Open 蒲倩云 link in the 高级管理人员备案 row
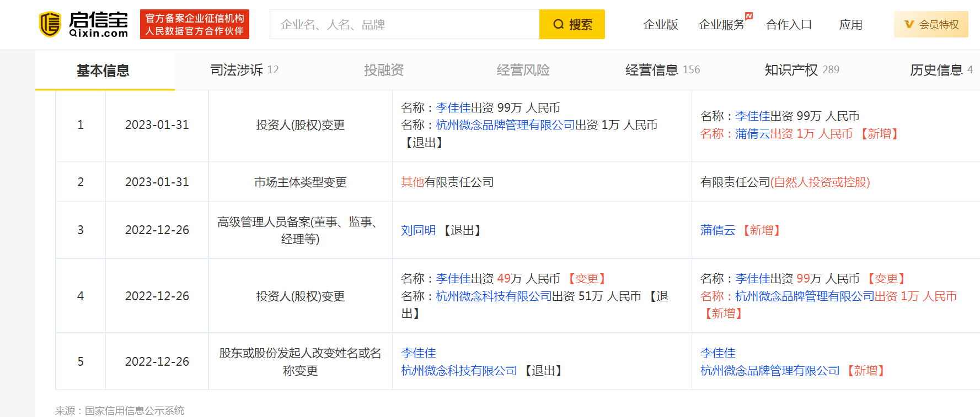 717,230
